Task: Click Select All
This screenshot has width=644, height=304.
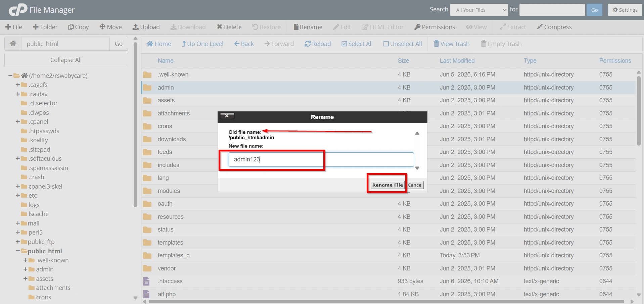Action: click(357, 44)
